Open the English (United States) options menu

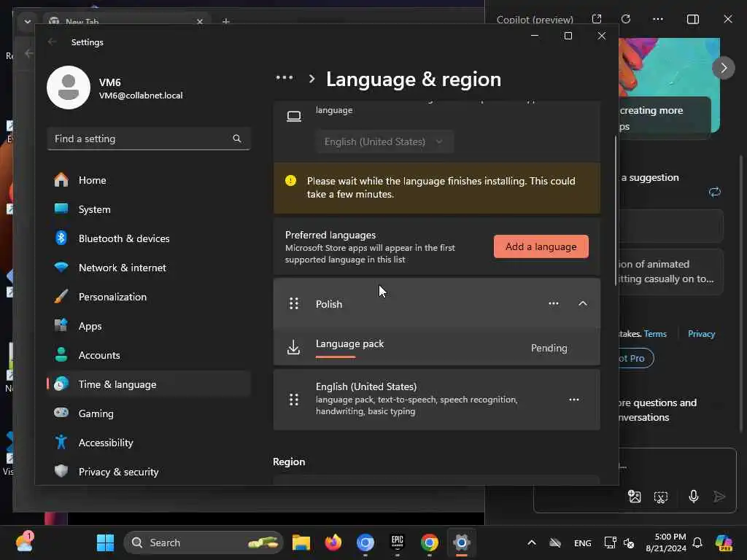pos(573,400)
